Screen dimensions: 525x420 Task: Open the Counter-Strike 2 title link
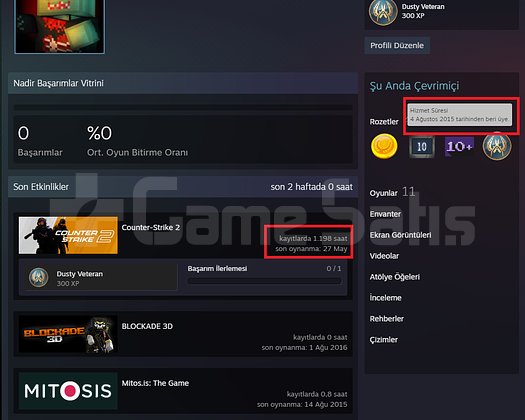coord(151,227)
